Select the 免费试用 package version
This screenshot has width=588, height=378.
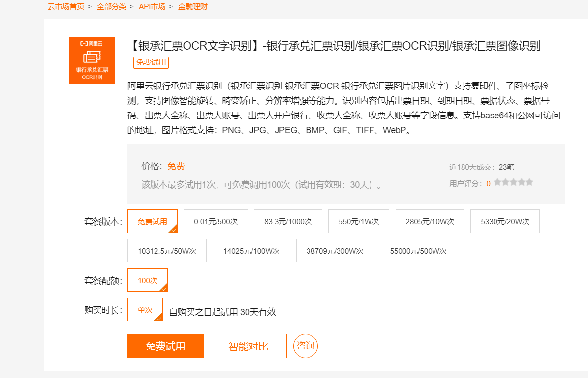(x=152, y=221)
